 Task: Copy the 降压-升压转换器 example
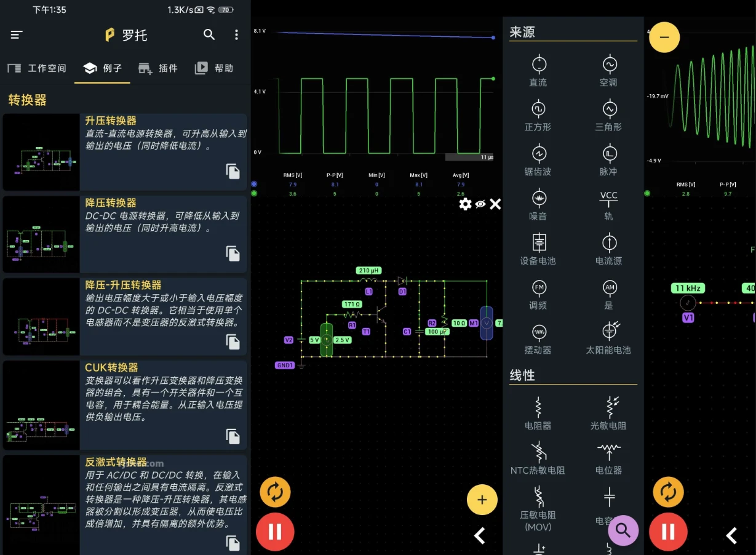[x=233, y=341]
